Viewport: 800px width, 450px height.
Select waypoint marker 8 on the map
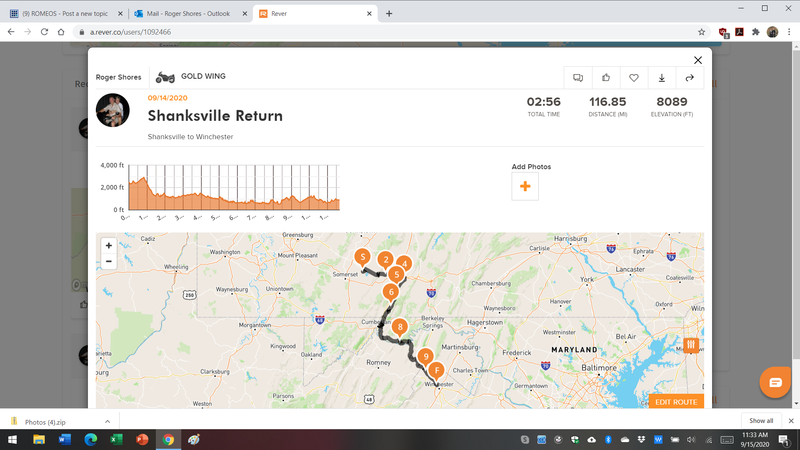[x=400, y=328]
